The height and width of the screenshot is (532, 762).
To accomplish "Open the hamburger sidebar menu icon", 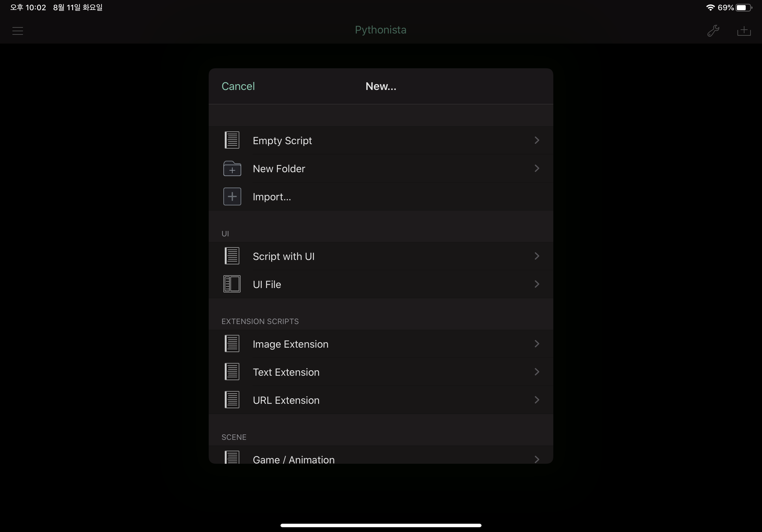I will (x=18, y=31).
